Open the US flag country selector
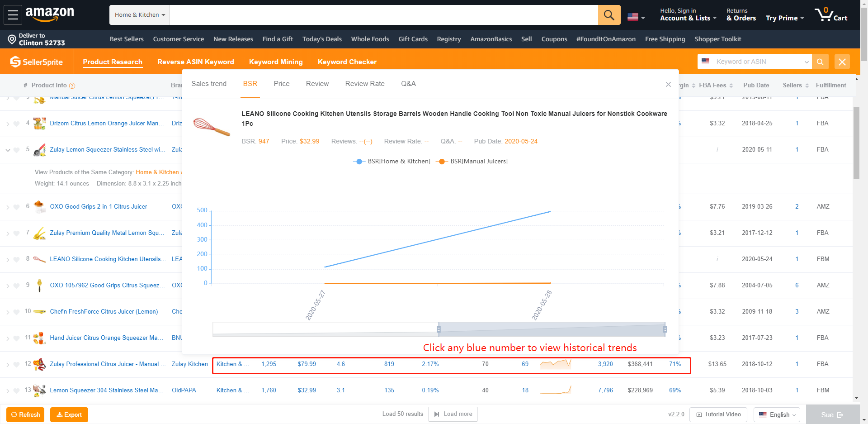Image resolution: width=868 pixels, height=424 pixels. coord(636,17)
